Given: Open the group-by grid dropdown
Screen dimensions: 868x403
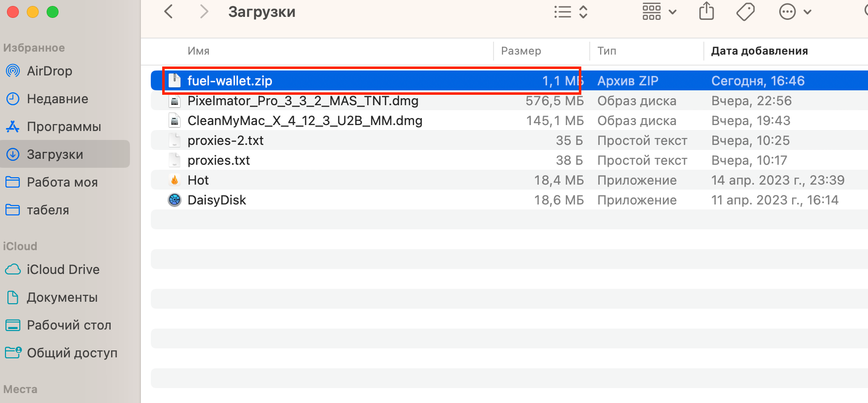Looking at the screenshot, I should coord(659,11).
